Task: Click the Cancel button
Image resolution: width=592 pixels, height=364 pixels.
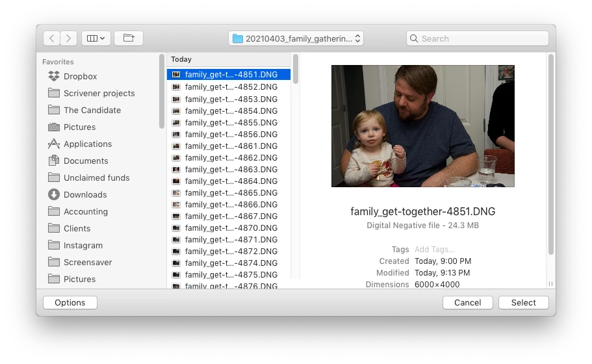Action: click(468, 303)
